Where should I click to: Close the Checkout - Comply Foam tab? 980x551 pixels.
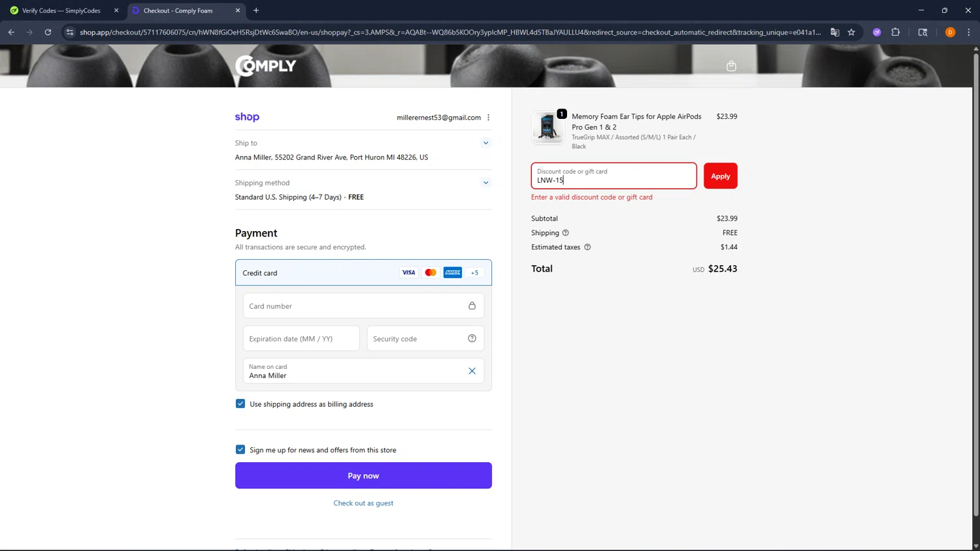238,10
